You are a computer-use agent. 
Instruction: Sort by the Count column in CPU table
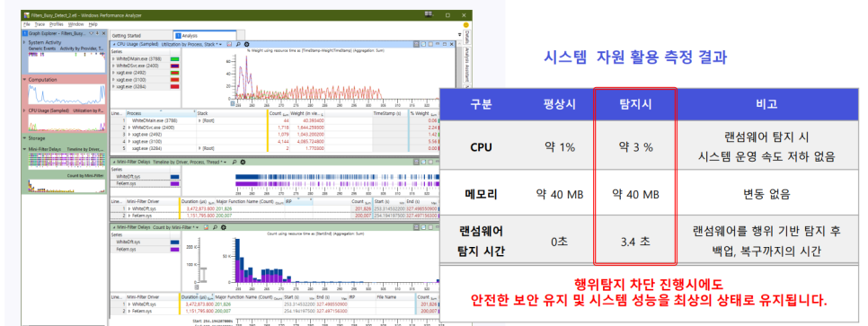click(x=279, y=113)
